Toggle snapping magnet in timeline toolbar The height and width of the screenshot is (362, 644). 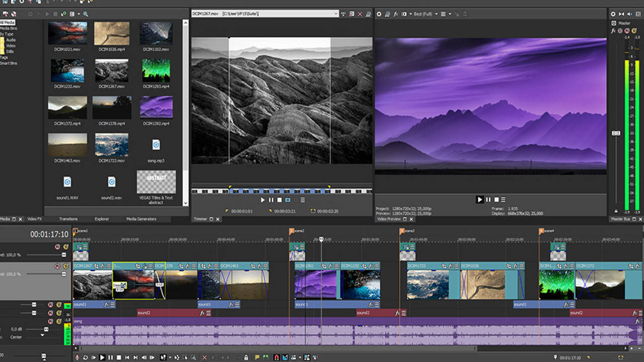(277, 357)
